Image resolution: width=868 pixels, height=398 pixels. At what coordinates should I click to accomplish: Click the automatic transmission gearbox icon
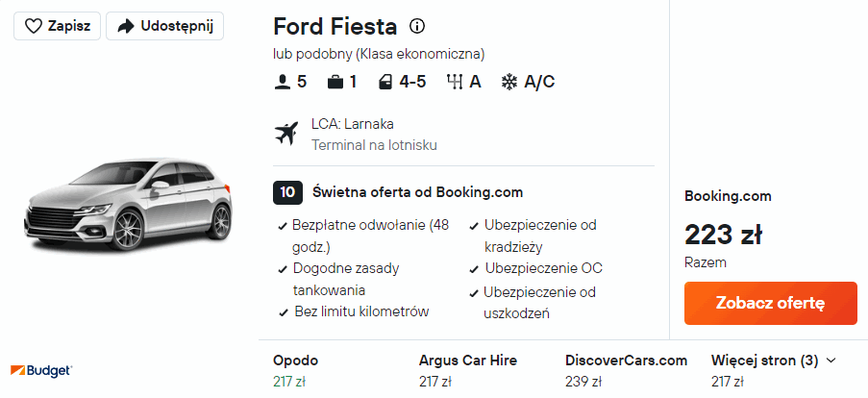455,82
